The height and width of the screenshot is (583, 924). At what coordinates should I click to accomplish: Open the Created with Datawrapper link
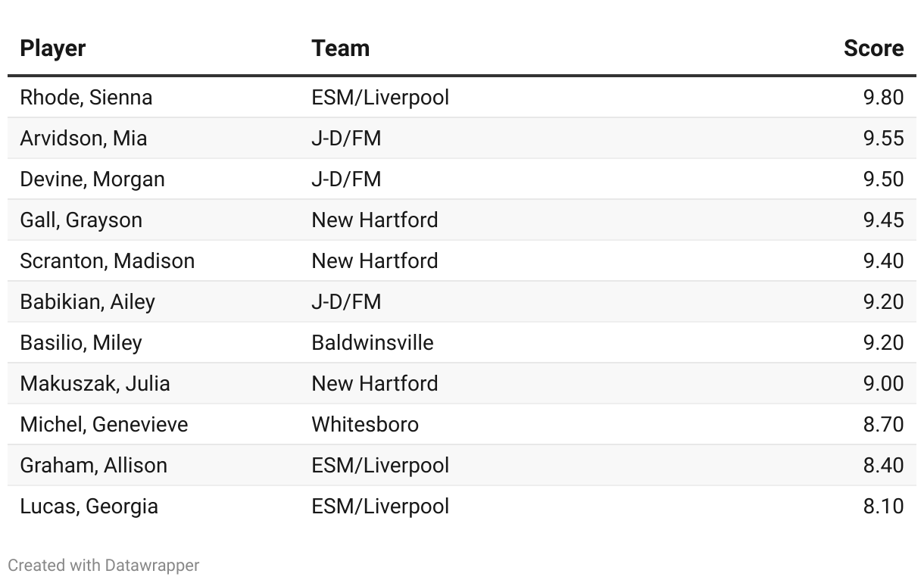click(104, 566)
